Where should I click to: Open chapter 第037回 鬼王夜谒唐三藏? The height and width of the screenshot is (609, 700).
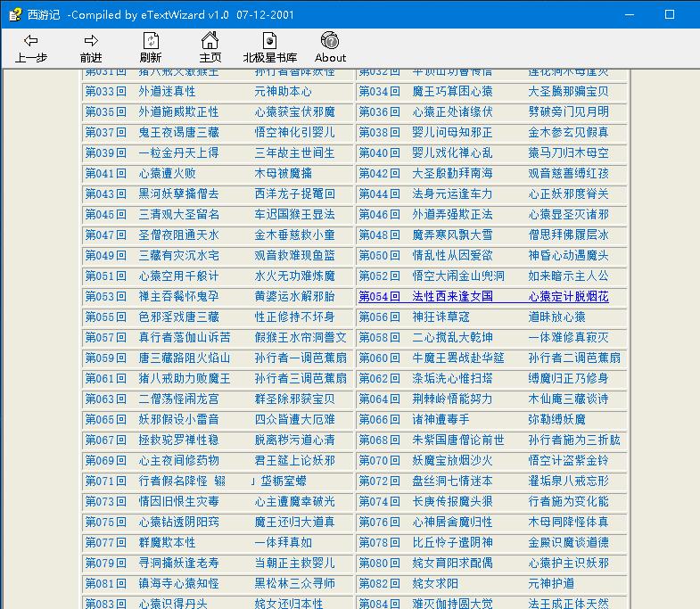(x=210, y=133)
